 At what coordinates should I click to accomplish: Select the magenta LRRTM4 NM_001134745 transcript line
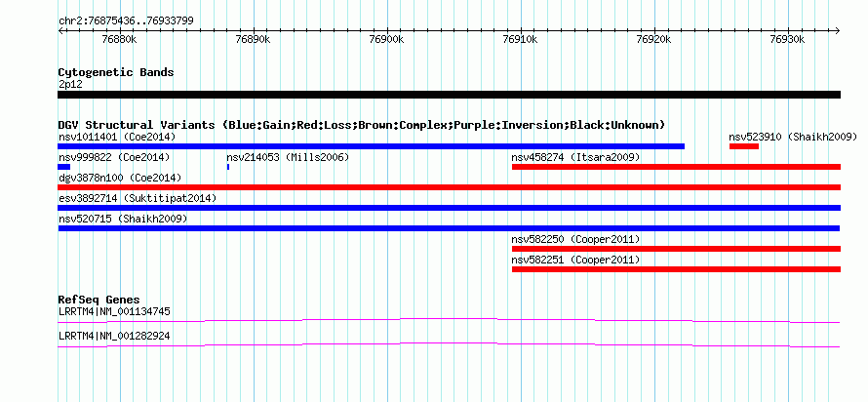449,320
